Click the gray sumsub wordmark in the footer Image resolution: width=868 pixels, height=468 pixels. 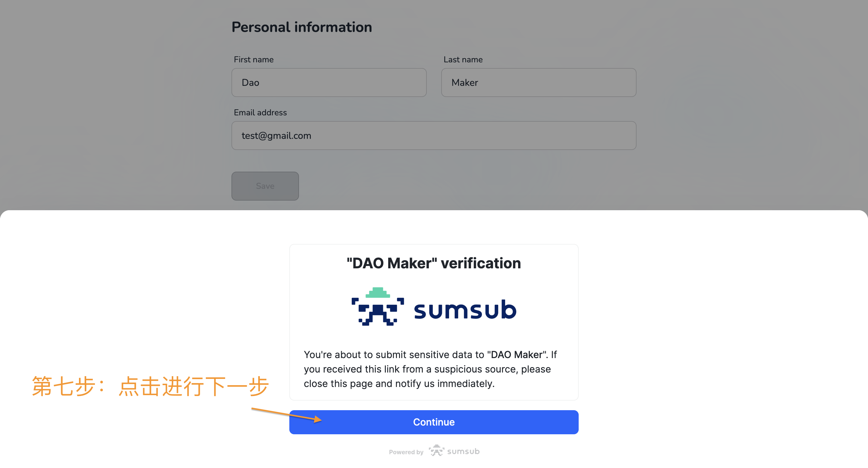pos(463,451)
